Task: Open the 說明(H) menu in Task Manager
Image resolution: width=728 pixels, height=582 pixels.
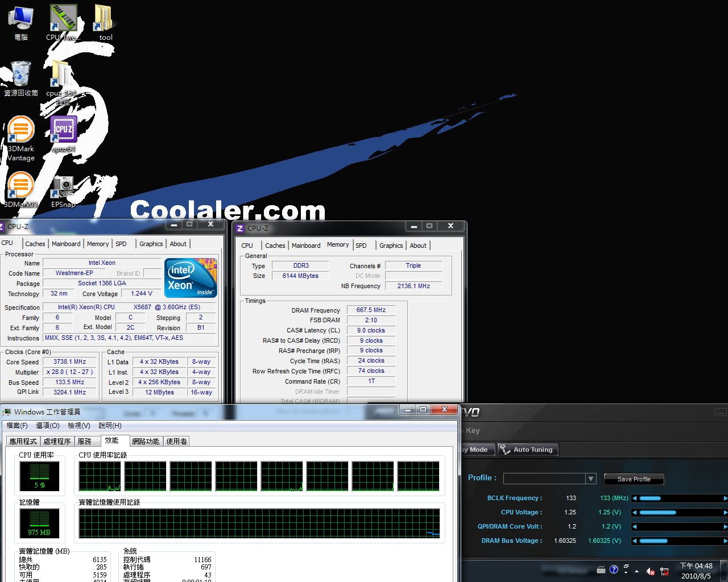Action: point(110,426)
